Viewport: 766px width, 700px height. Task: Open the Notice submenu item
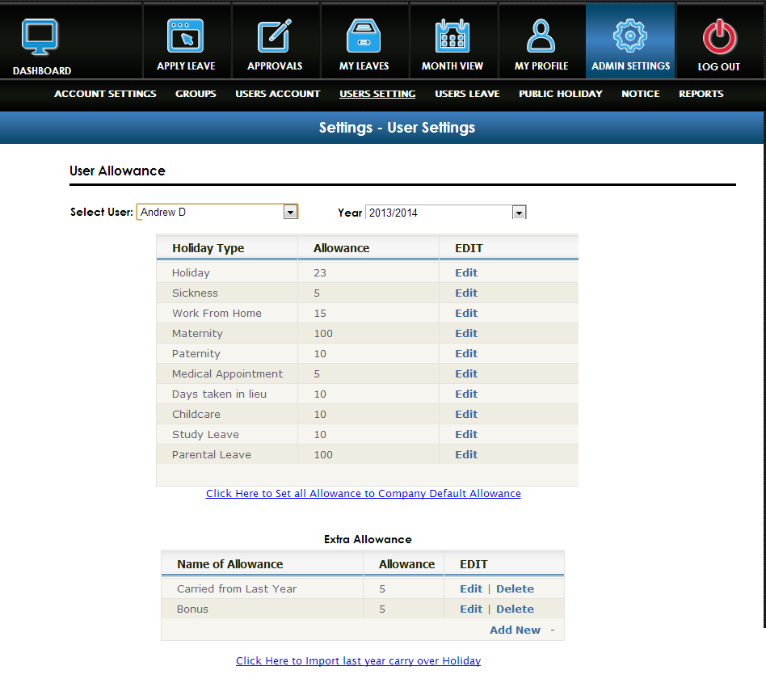(640, 94)
